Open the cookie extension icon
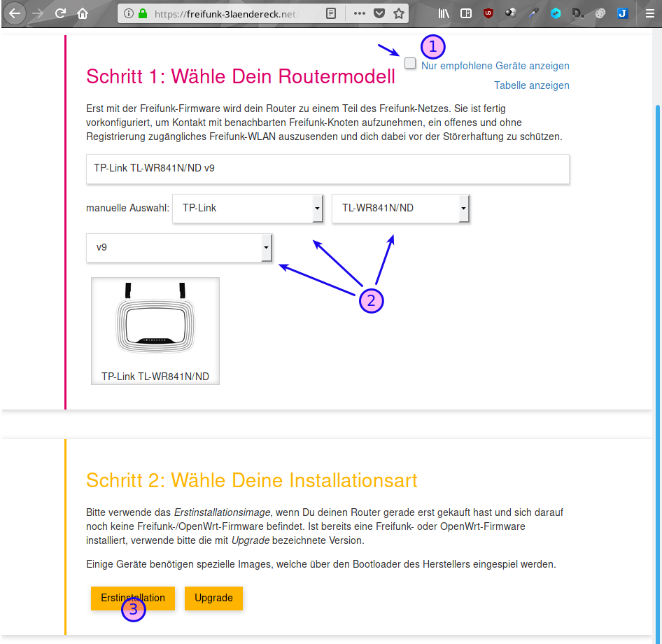This screenshot has height=644, width=662. 600,13
